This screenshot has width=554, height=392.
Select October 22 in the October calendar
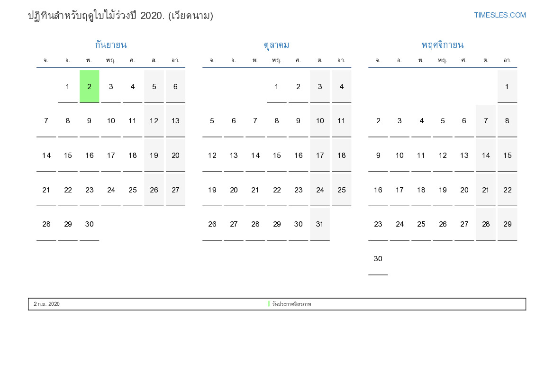(x=277, y=190)
